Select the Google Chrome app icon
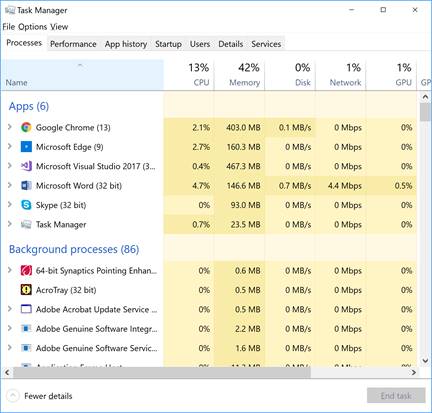 (26, 127)
